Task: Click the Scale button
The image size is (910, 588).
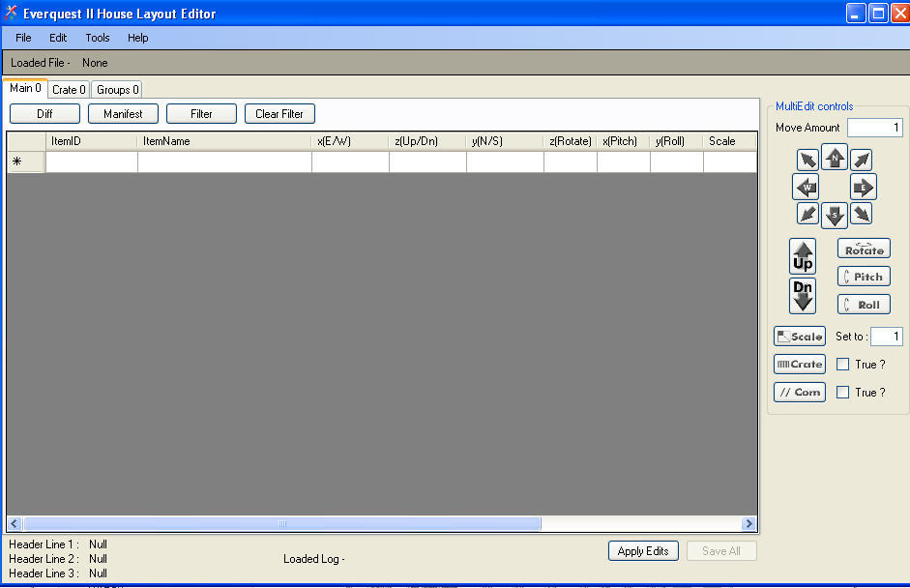Action: click(799, 337)
